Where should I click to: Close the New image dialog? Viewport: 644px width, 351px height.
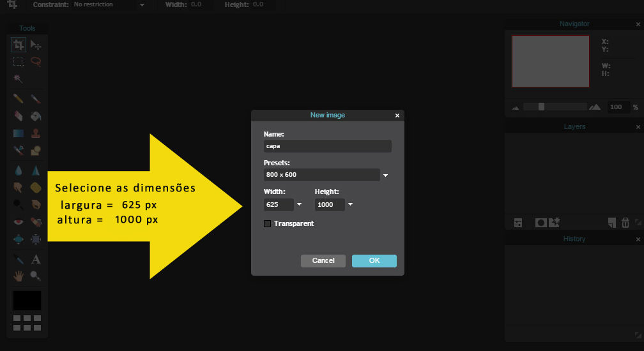point(397,116)
